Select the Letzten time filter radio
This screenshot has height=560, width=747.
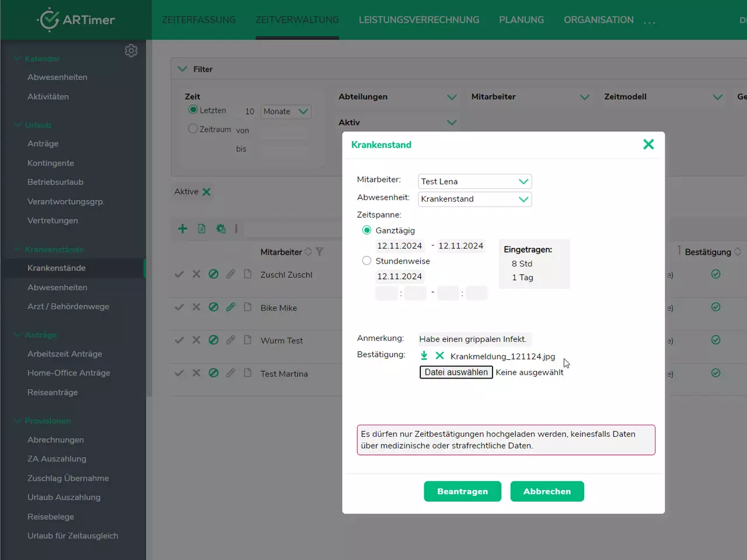193,110
